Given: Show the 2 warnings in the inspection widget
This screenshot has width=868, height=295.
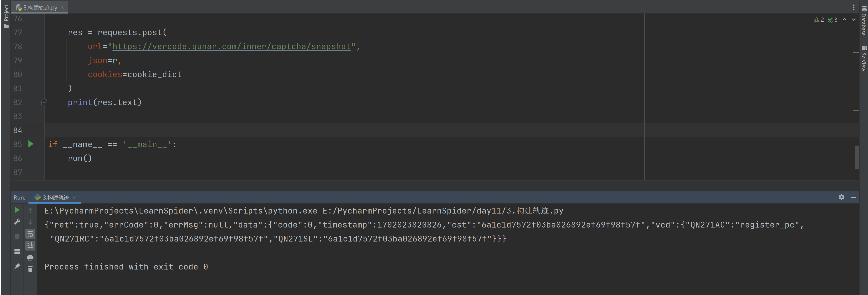Looking at the screenshot, I should tap(819, 20).
